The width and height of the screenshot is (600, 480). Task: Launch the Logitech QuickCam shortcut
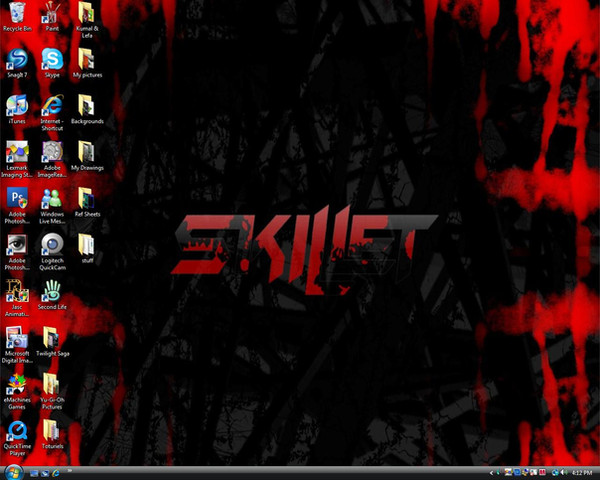pos(52,252)
